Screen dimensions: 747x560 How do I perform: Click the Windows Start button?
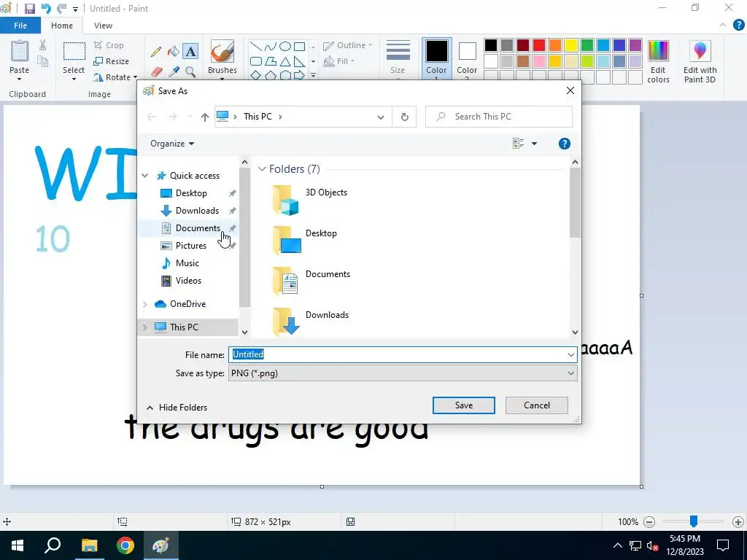(x=18, y=545)
